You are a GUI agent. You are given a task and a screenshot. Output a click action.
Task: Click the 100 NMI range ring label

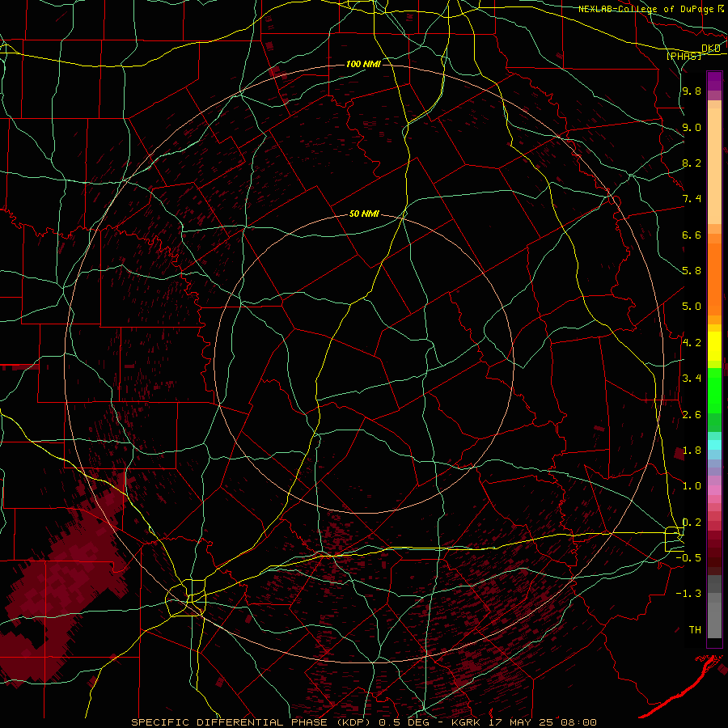click(363, 64)
